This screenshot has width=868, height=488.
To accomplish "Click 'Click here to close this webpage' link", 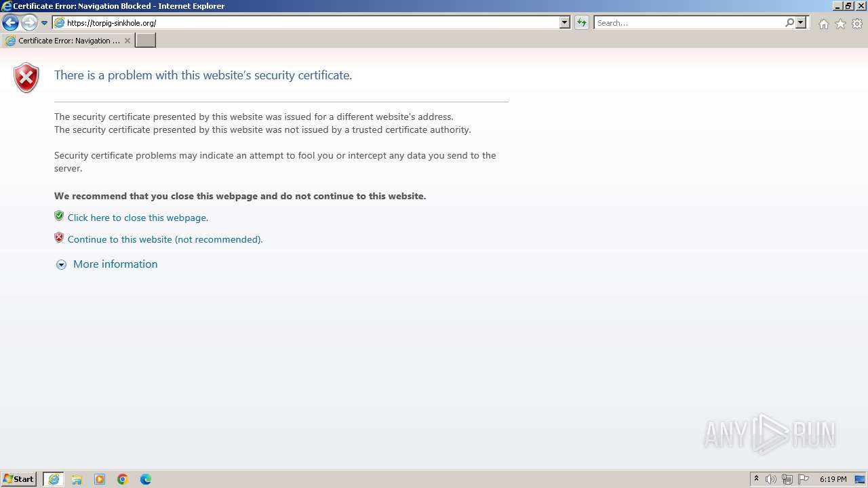I will tap(138, 218).
